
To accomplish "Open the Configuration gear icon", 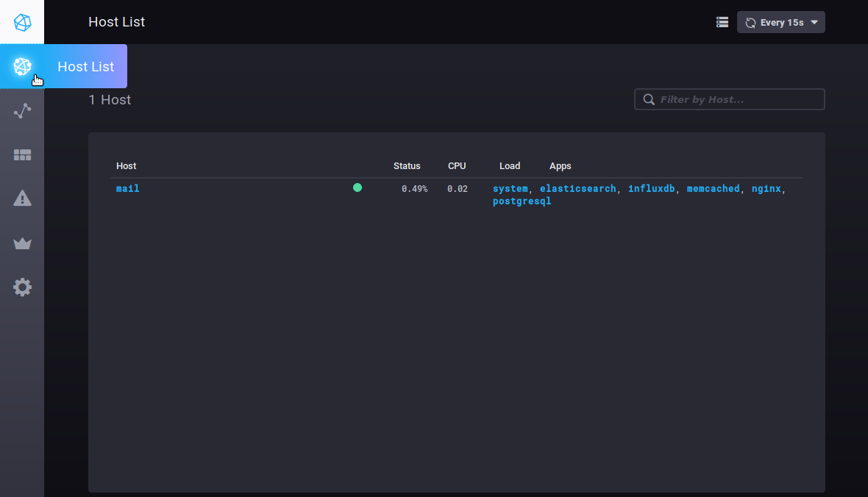I will tap(22, 287).
